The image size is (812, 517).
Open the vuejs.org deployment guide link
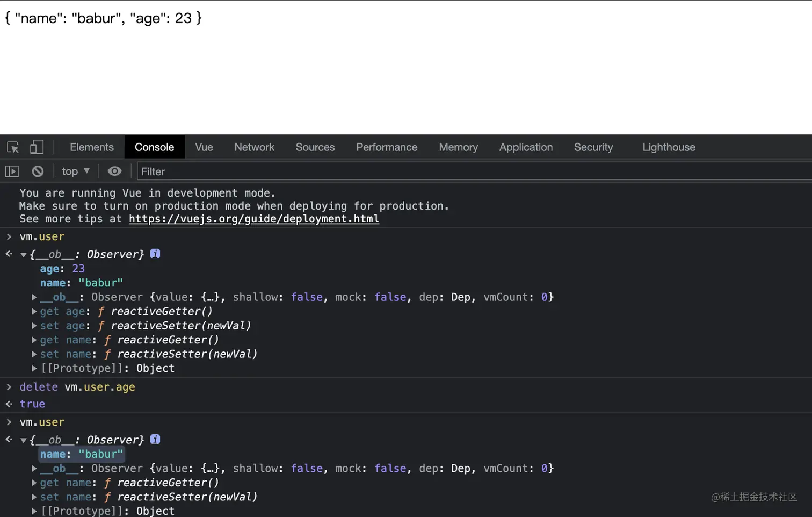tap(254, 219)
